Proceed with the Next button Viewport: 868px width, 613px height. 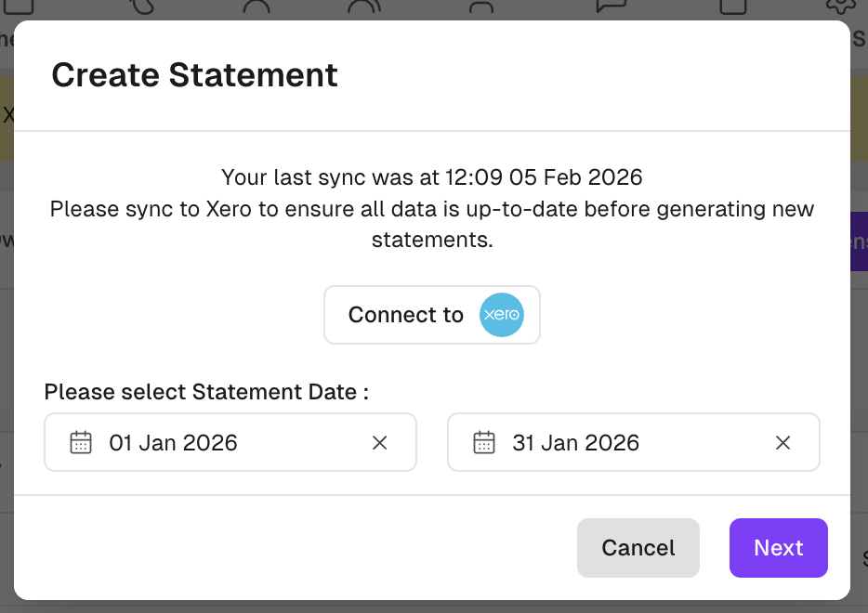coord(778,548)
